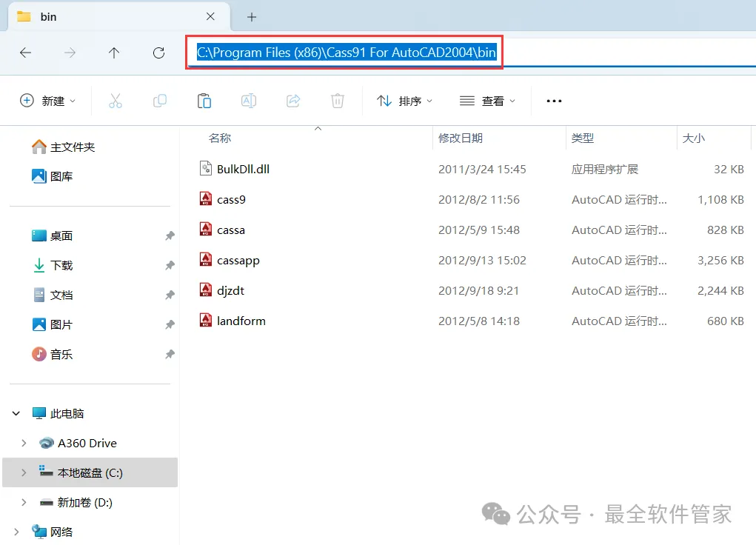Open 下载 (Downloads) in sidebar

point(52,265)
